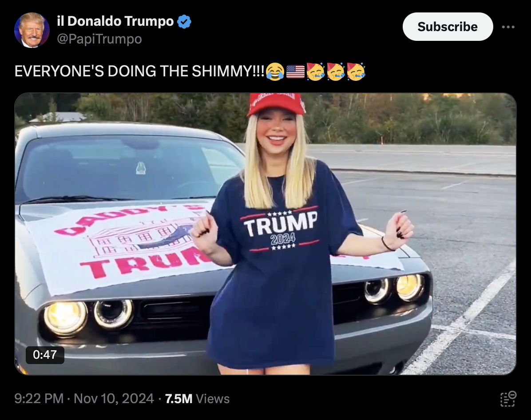Screen dimensions: 531x420
Task: Click the transcript icon beside the views
Action: coord(508,399)
